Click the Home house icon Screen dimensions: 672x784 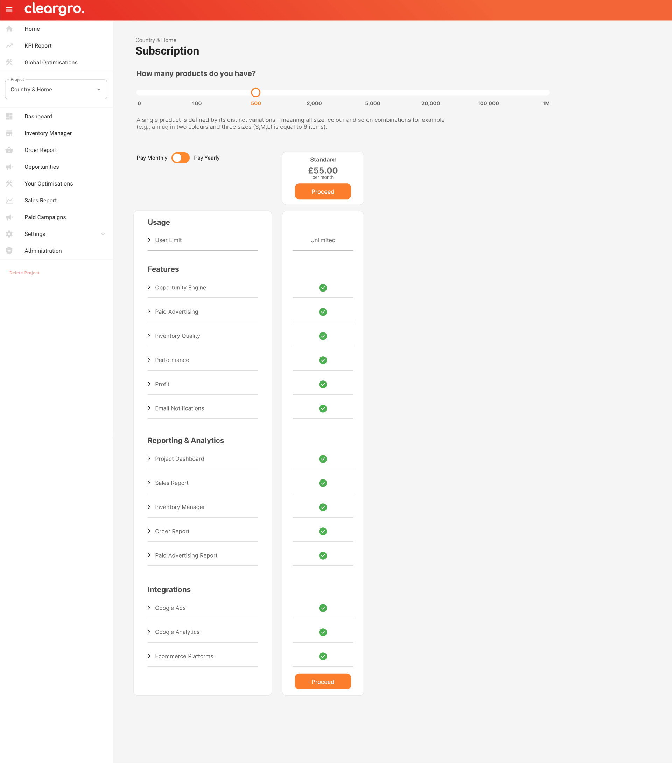tap(9, 29)
